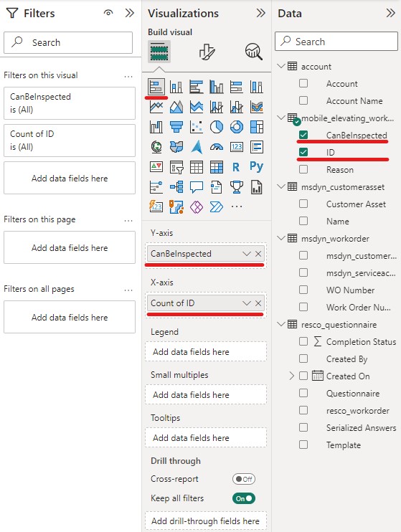Collapse the msdyn_workorder table
This screenshot has height=532, width=401.
coord(280,238)
